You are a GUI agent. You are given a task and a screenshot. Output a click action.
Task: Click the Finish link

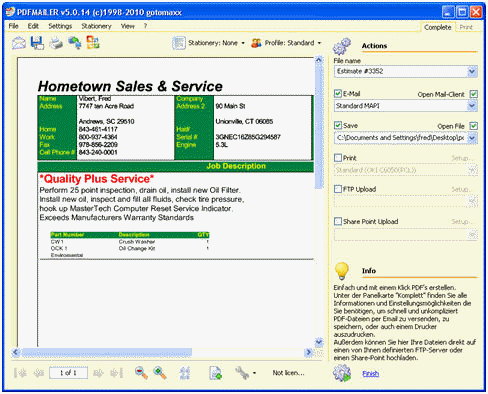point(371,374)
